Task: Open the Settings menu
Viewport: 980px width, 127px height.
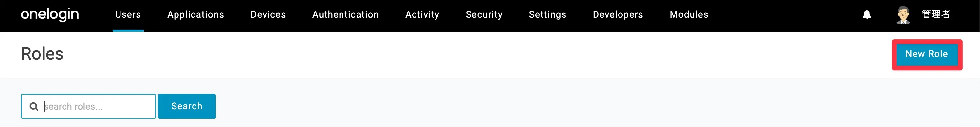Action: pos(547,14)
